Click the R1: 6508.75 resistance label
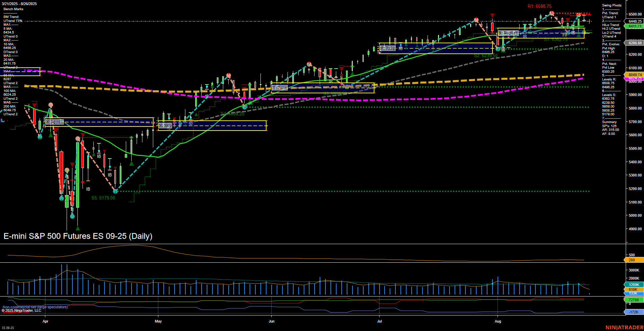The image size is (644, 331). (540, 6)
